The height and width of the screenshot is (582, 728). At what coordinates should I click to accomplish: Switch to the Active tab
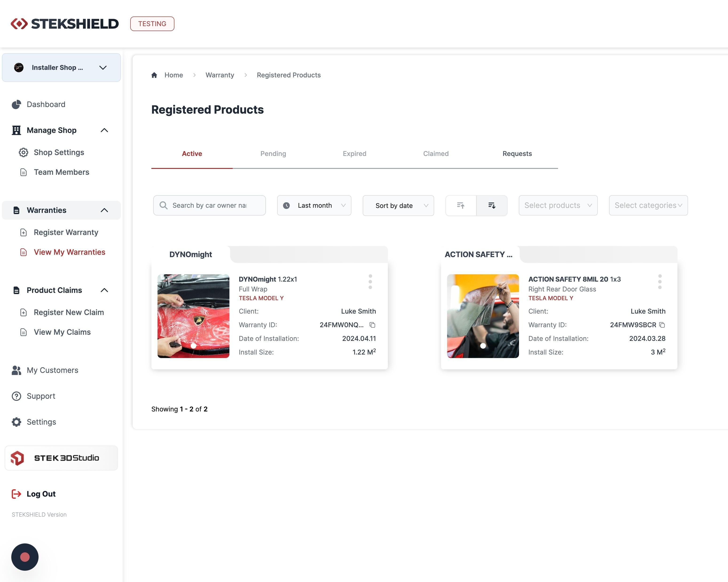192,154
